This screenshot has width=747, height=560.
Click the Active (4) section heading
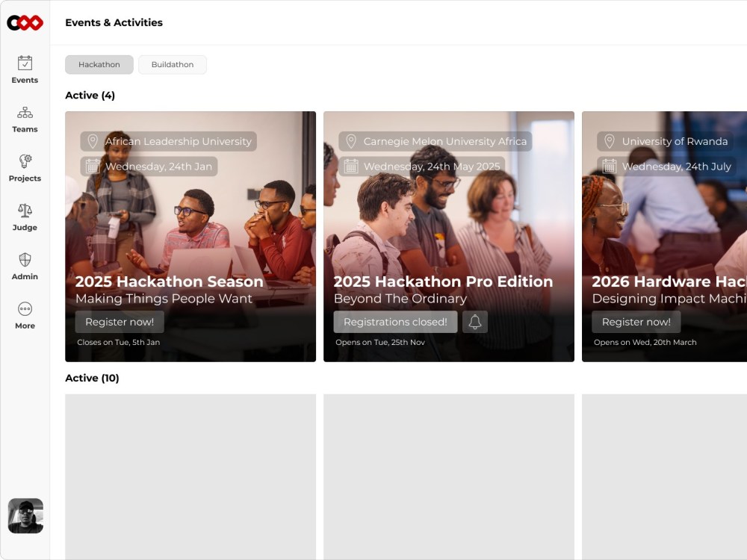tap(90, 96)
